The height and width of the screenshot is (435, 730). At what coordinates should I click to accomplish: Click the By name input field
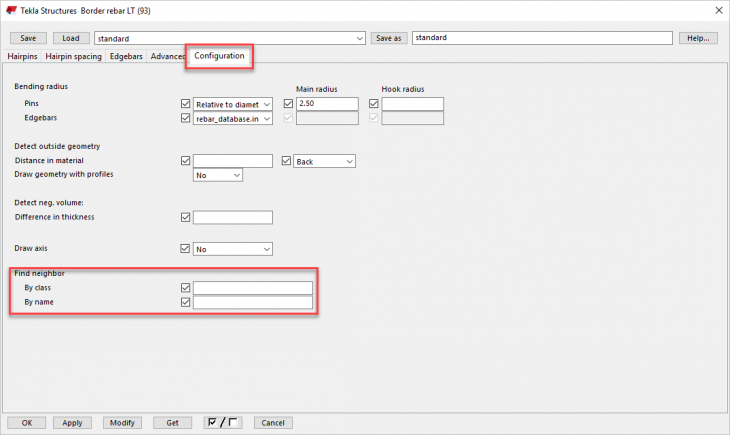(x=253, y=302)
